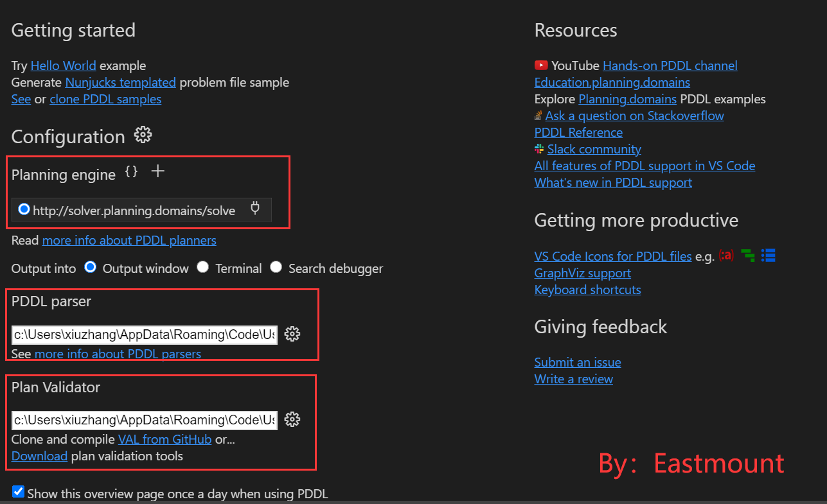Viewport: 827px width, 504px height.
Task: Open Plan Validator settings gear
Action: 292,419
